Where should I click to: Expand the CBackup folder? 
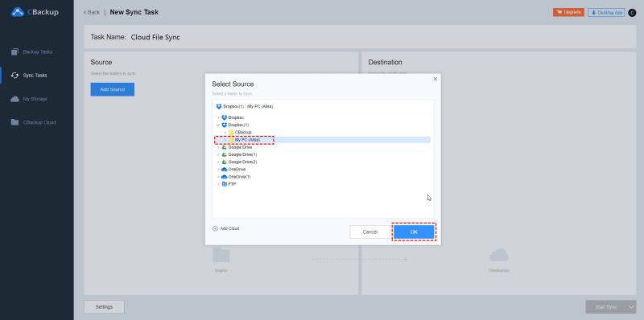tap(225, 133)
